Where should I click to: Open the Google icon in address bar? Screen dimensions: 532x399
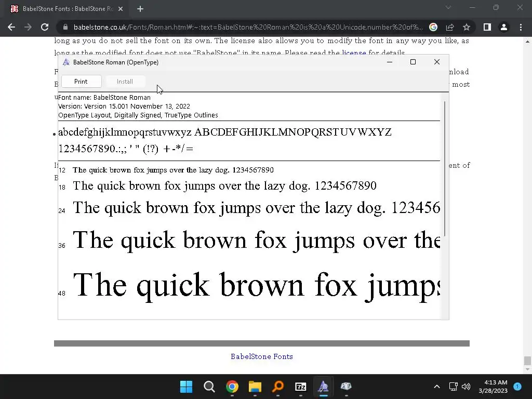coord(433,27)
